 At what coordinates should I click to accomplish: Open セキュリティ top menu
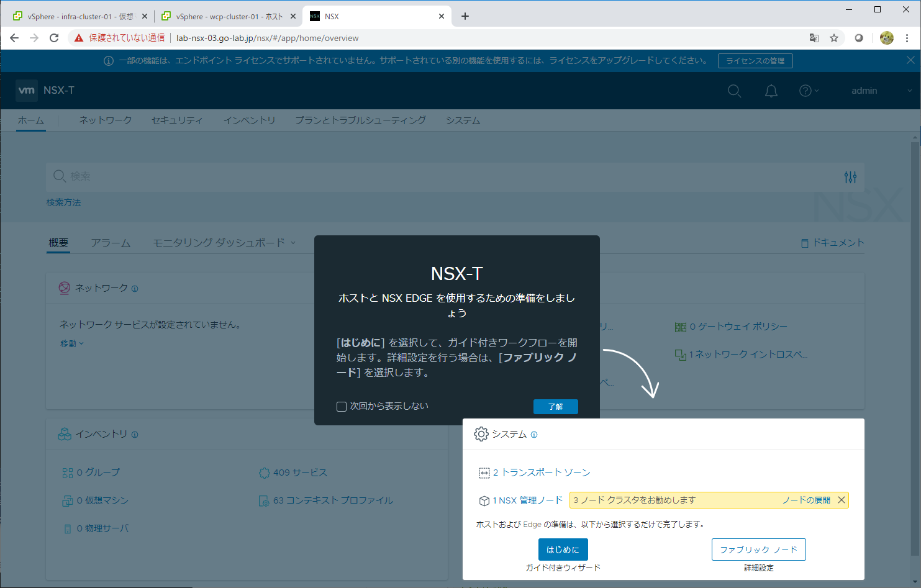[x=177, y=120]
